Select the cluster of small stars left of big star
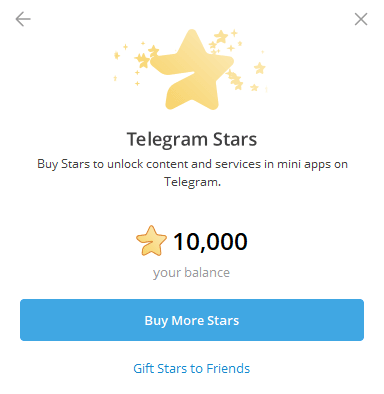Viewport: 384px width, 394px height. (x=146, y=58)
